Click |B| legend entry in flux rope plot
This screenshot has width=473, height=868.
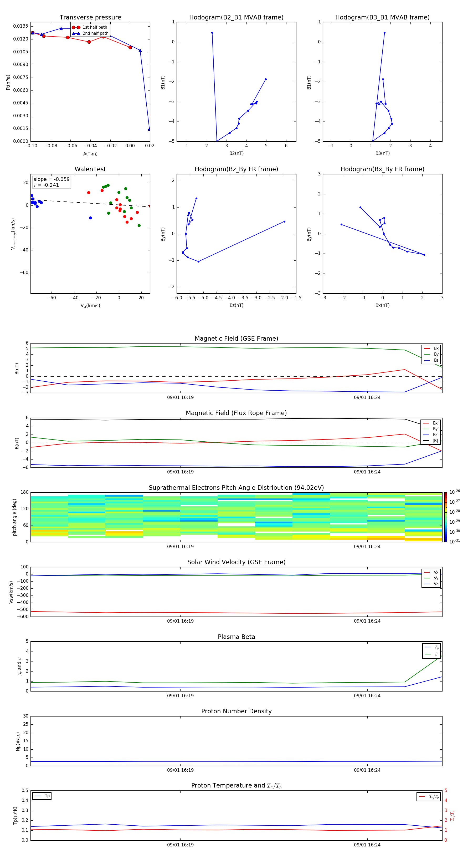(x=431, y=441)
